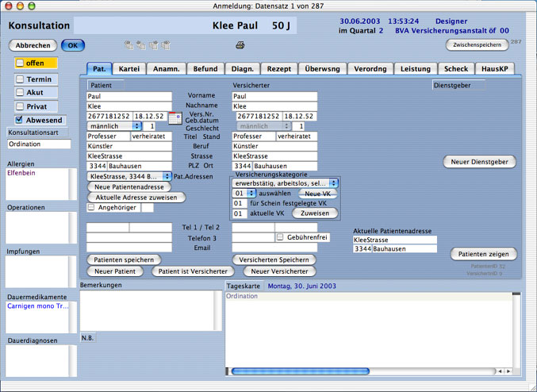Click the Tageskarte label
Screen dimensions: 537x392
click(244, 286)
